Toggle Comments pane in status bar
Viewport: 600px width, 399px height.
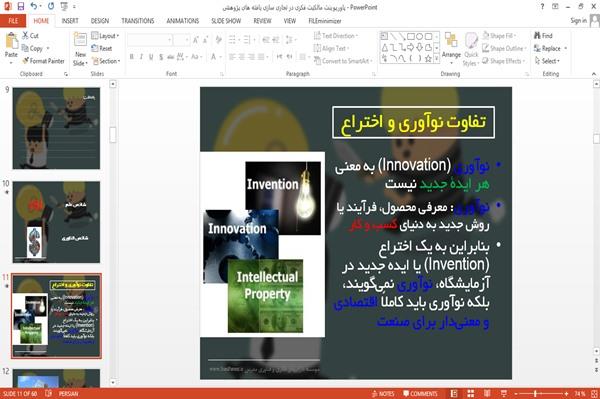tap(420, 394)
